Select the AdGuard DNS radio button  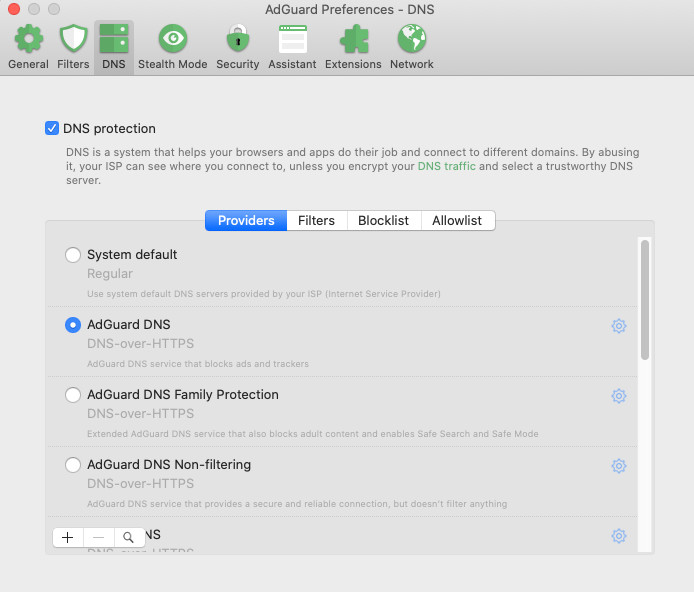pos(73,325)
